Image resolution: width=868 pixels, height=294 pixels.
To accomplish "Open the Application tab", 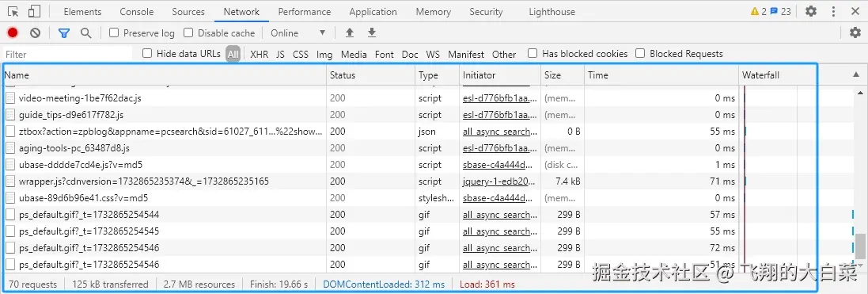I will (373, 12).
